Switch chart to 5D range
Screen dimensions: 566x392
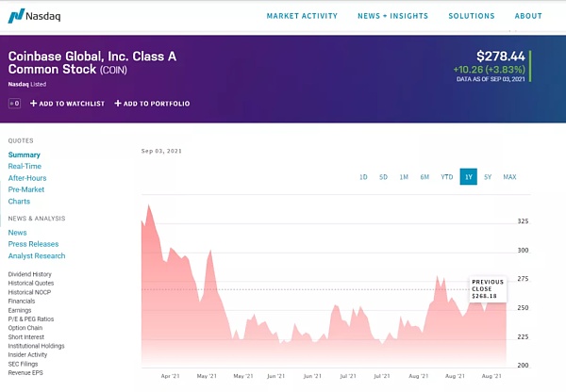383,177
